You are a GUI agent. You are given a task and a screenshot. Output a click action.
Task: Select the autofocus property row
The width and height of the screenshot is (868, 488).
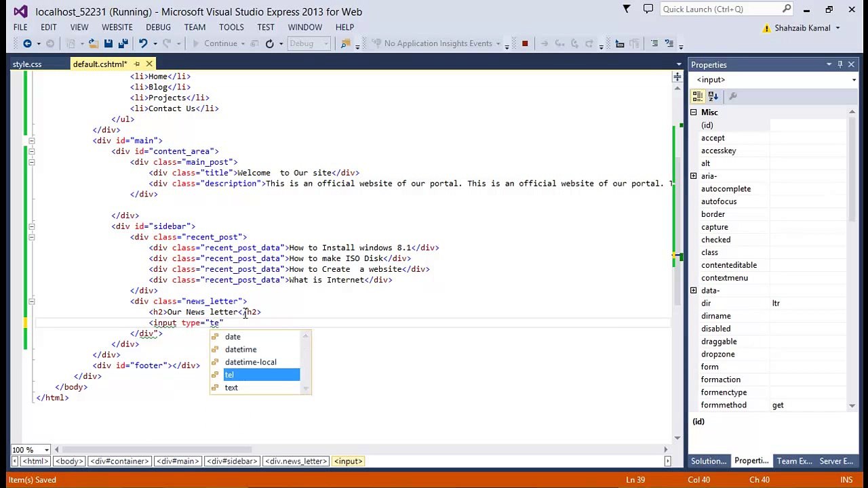point(769,201)
